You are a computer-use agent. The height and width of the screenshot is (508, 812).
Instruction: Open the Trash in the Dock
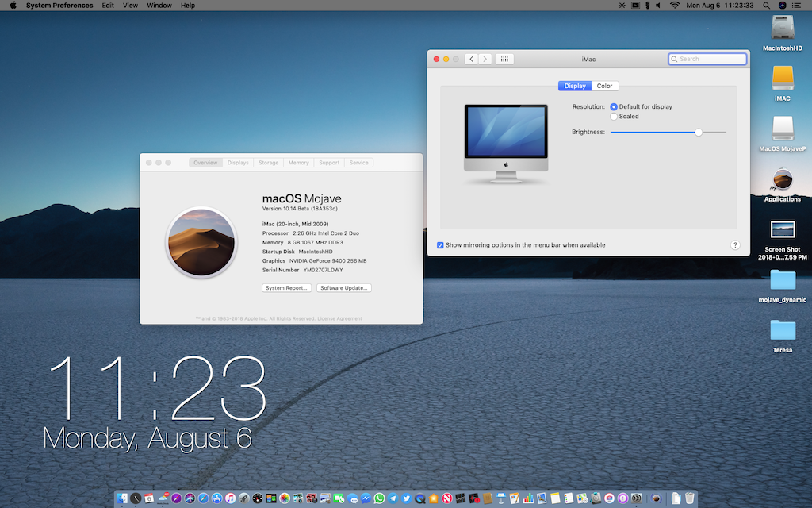(689, 498)
